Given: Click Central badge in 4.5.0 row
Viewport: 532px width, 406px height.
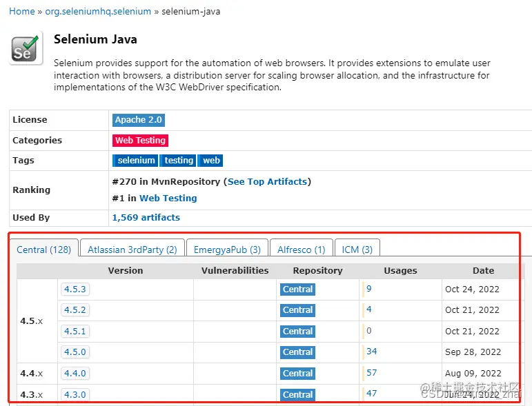Looking at the screenshot, I should (297, 352).
